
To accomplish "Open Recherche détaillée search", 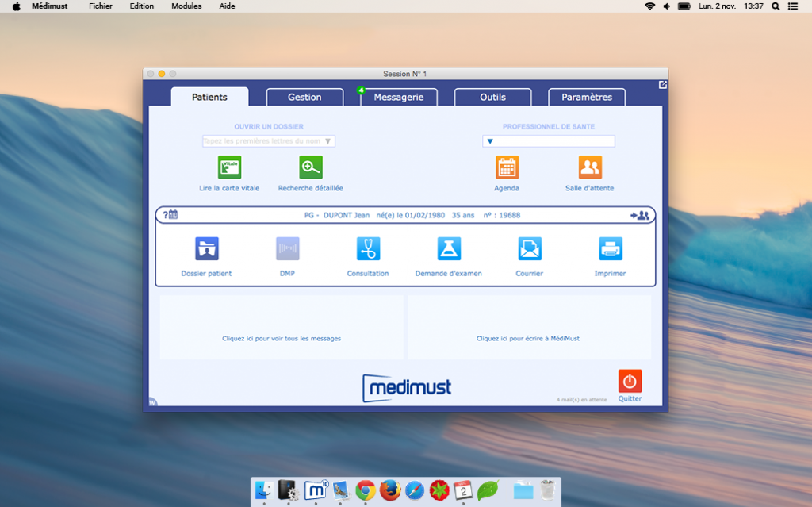I will 311,167.
